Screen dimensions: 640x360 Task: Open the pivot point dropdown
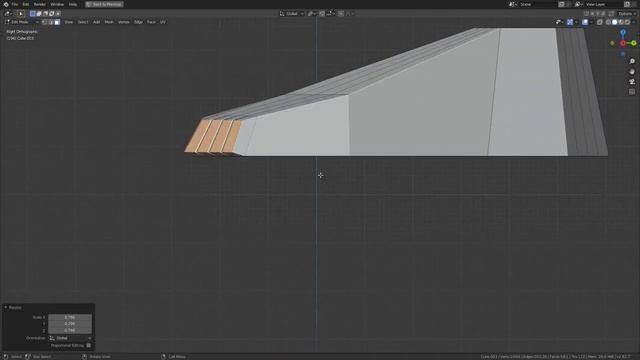tap(311, 14)
